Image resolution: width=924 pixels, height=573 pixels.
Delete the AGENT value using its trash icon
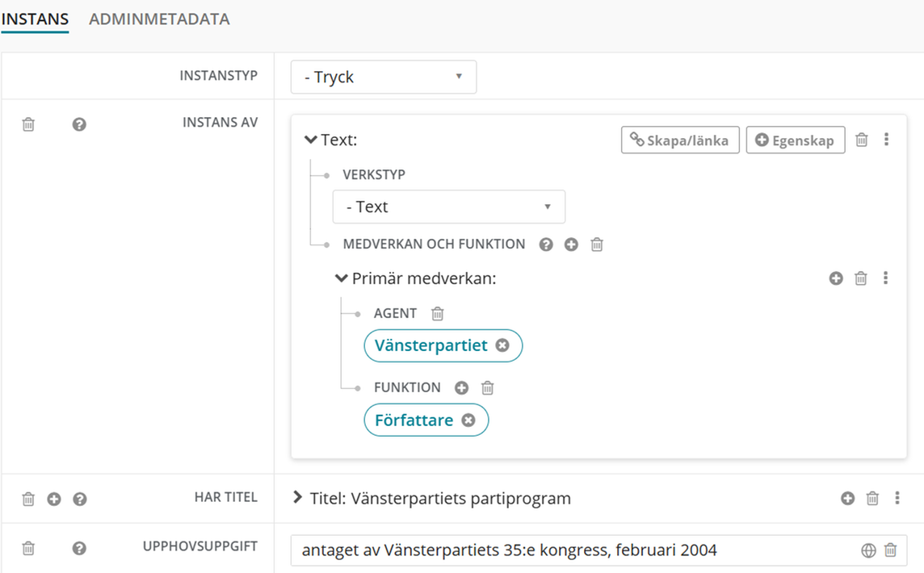(437, 313)
